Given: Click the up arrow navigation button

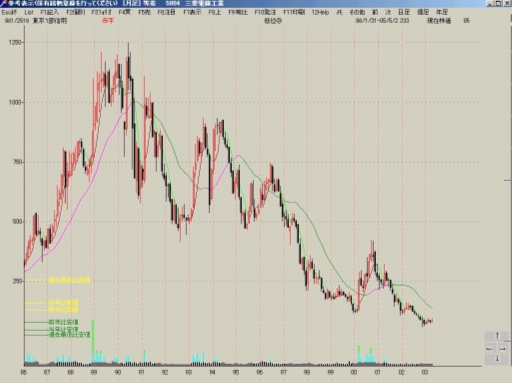Looking at the screenshot, I should (497, 336).
